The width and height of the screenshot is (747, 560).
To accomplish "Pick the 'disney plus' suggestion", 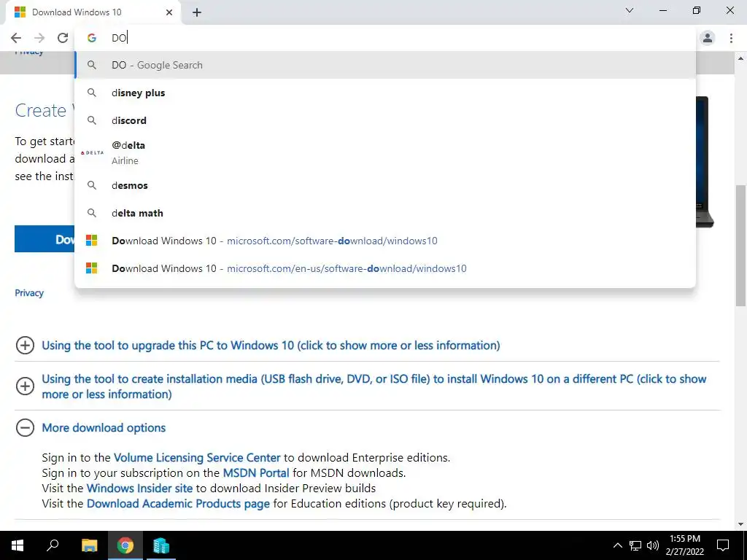I will click(385, 93).
